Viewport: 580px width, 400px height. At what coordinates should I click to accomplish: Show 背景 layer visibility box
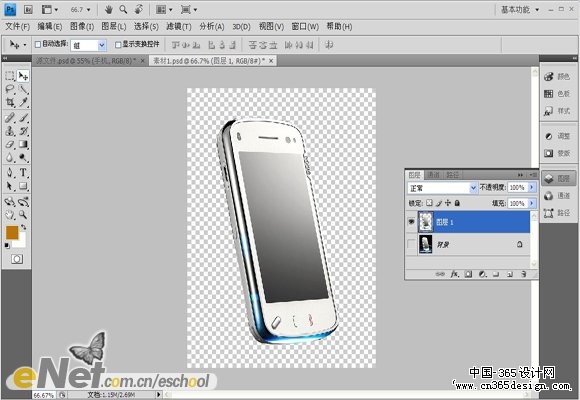click(411, 245)
